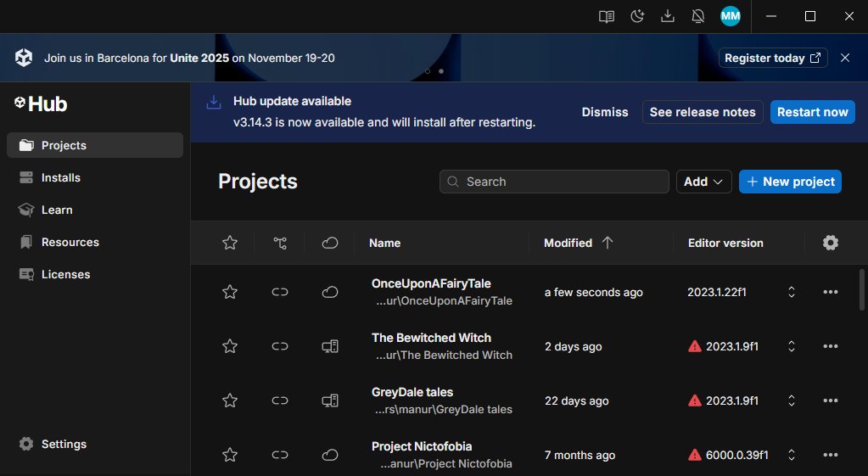Click the cloud icon for Project Nictofobia

(x=330, y=455)
